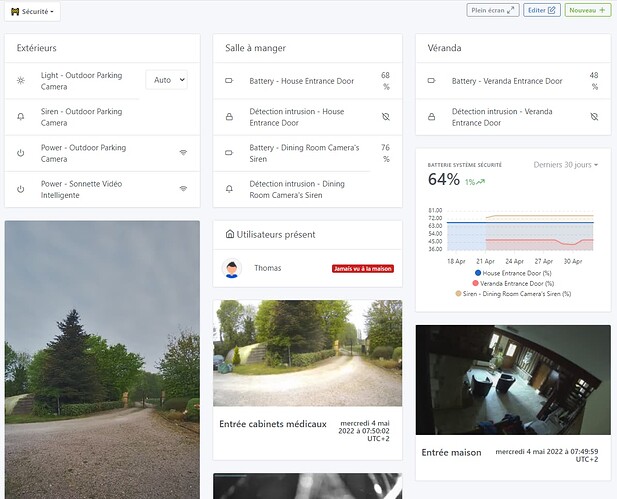Screen dimensions: 617x499
Task: Open the Entrée cabinets médicaux camera image
Action: point(307,352)
